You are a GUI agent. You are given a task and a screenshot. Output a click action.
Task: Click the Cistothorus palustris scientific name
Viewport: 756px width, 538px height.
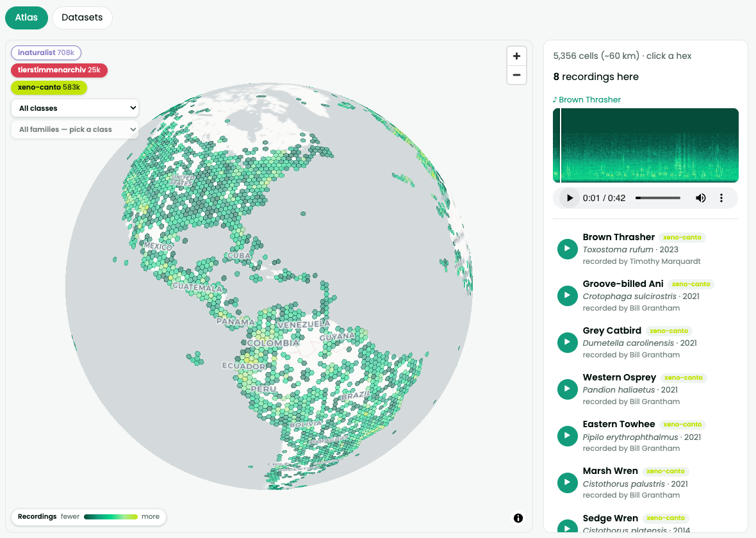point(623,484)
